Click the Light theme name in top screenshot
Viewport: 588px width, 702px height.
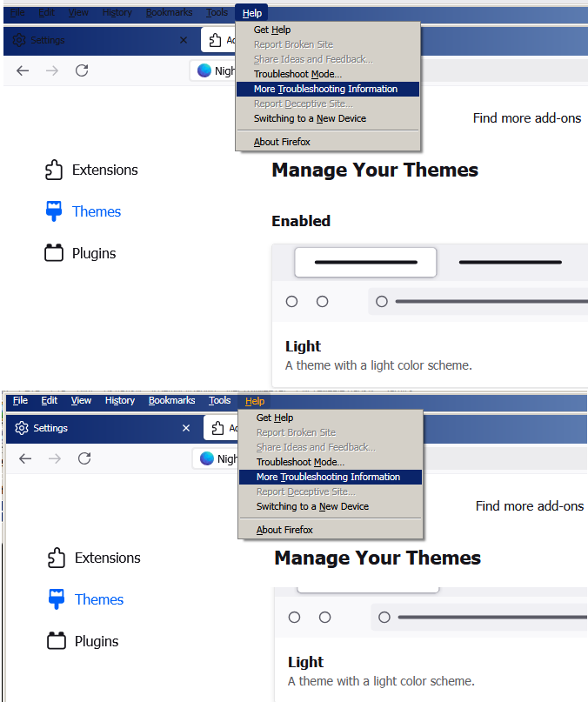point(304,346)
